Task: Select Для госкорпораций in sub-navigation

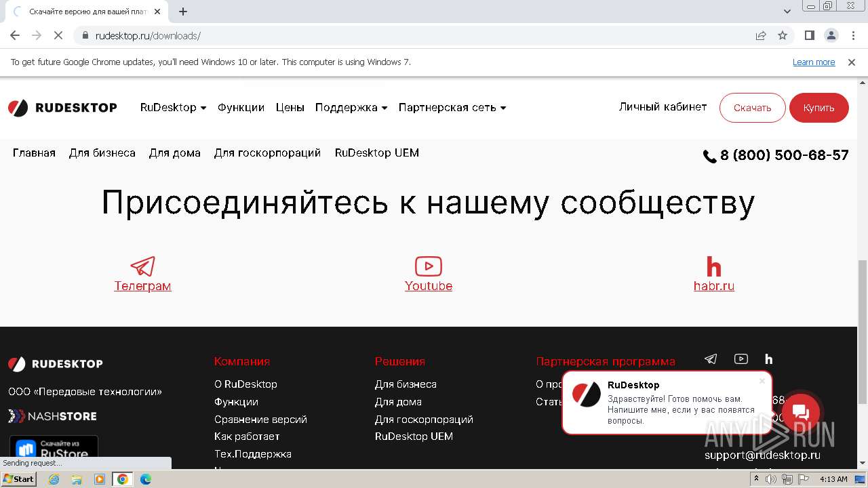Action: (267, 153)
